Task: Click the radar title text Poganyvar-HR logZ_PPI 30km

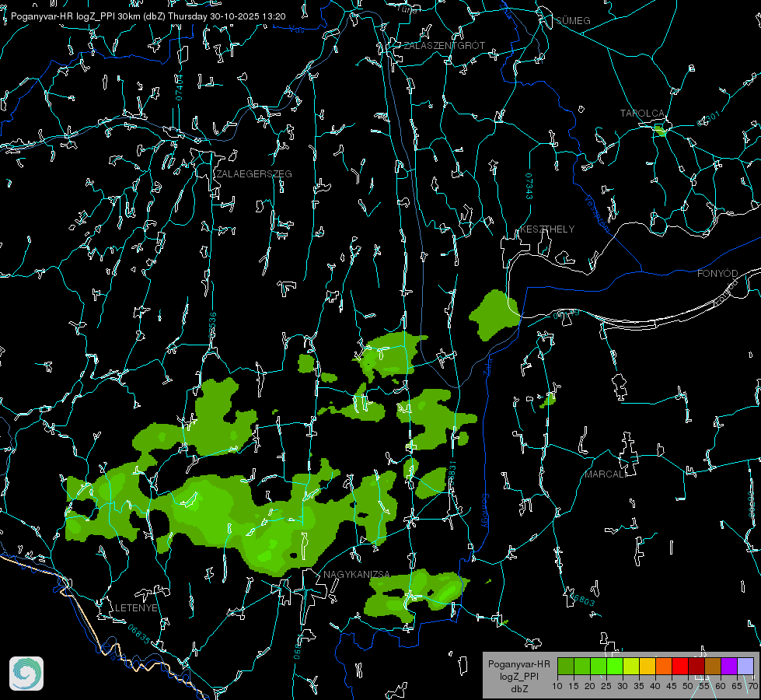Action: point(76,16)
